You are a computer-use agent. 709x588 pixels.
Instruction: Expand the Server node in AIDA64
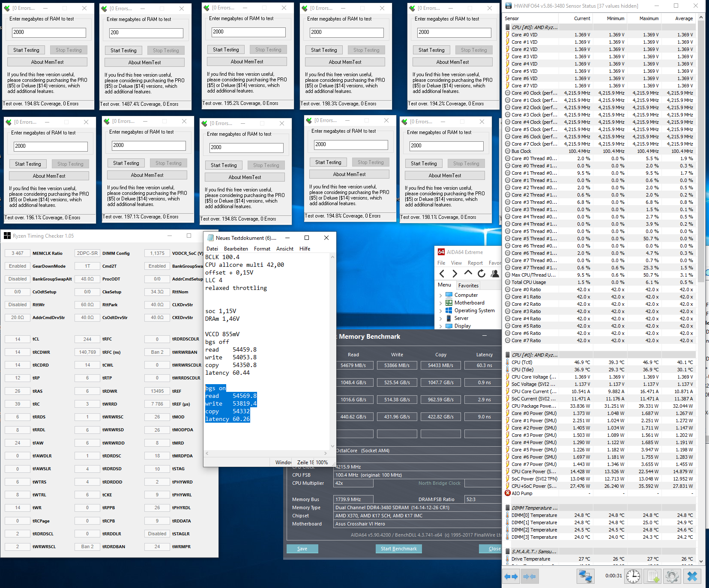click(440, 318)
